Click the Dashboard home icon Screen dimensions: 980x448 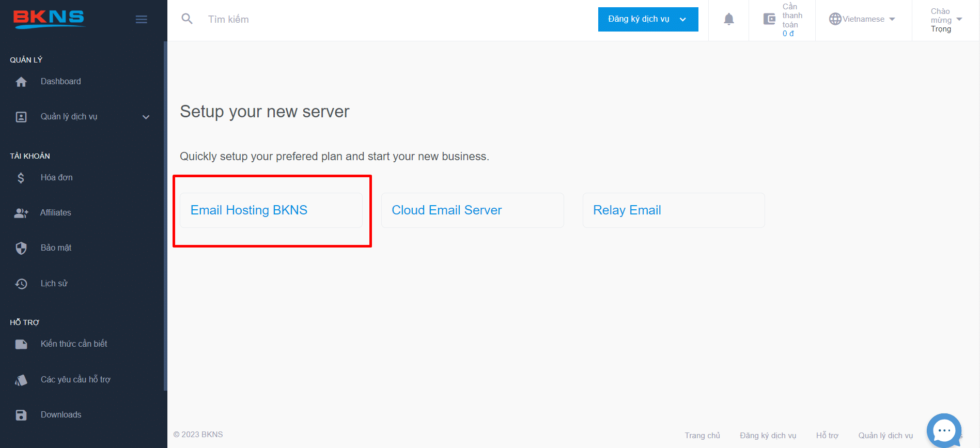click(21, 82)
